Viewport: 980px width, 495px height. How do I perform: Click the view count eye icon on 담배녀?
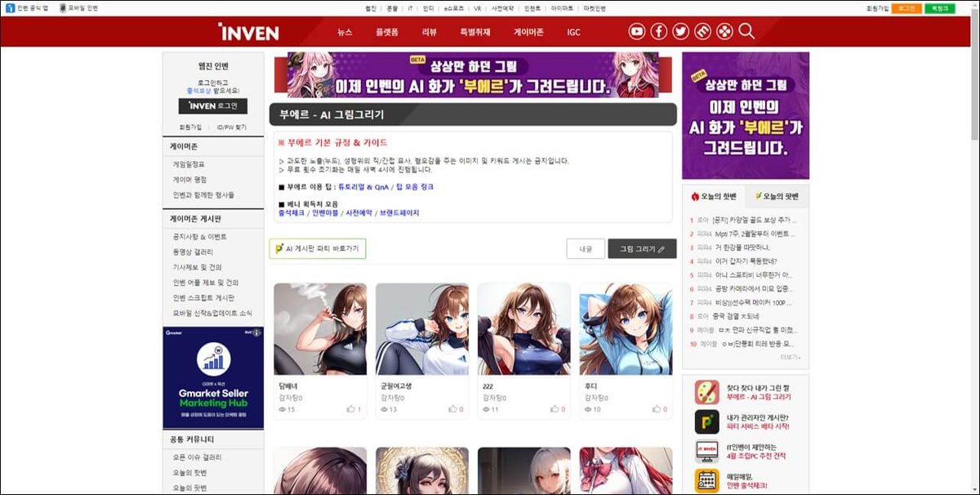[x=282, y=408]
